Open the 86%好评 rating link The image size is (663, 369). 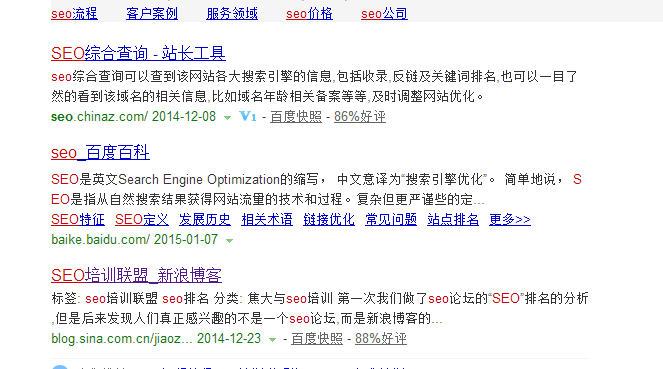[360, 117]
